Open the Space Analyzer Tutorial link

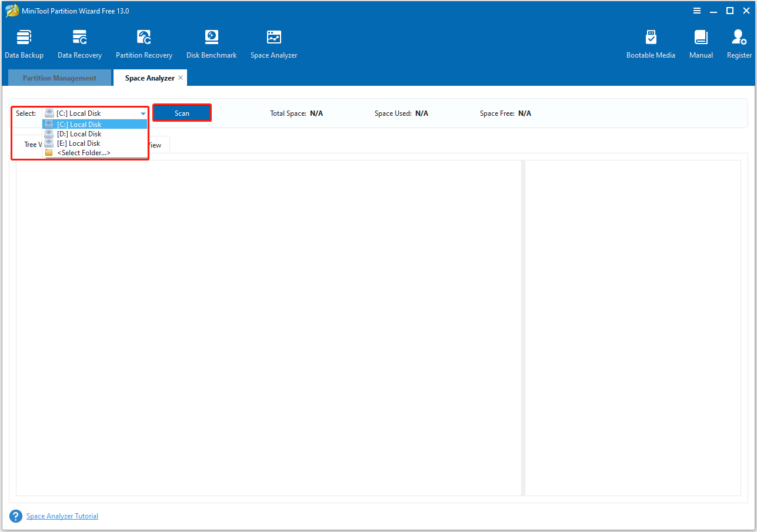pos(62,516)
